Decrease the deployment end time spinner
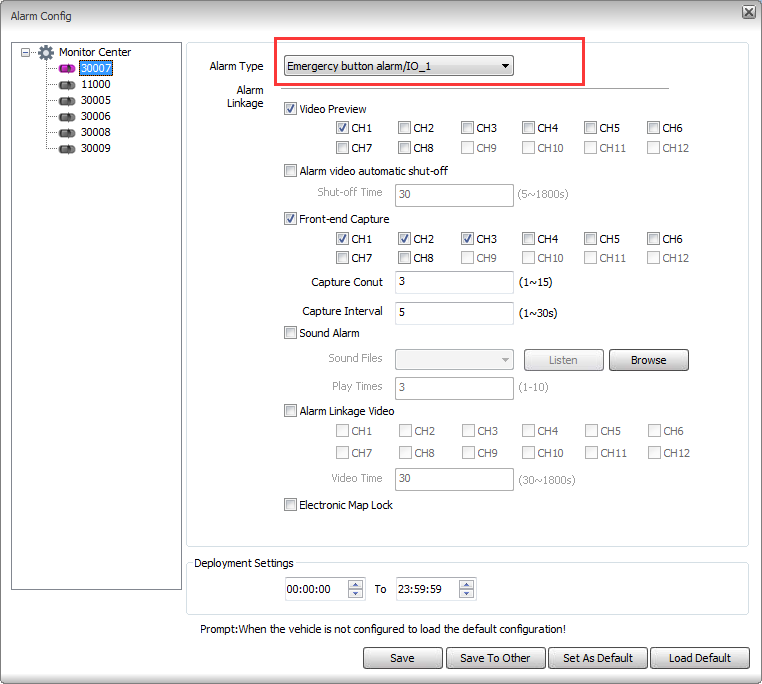 click(466, 594)
